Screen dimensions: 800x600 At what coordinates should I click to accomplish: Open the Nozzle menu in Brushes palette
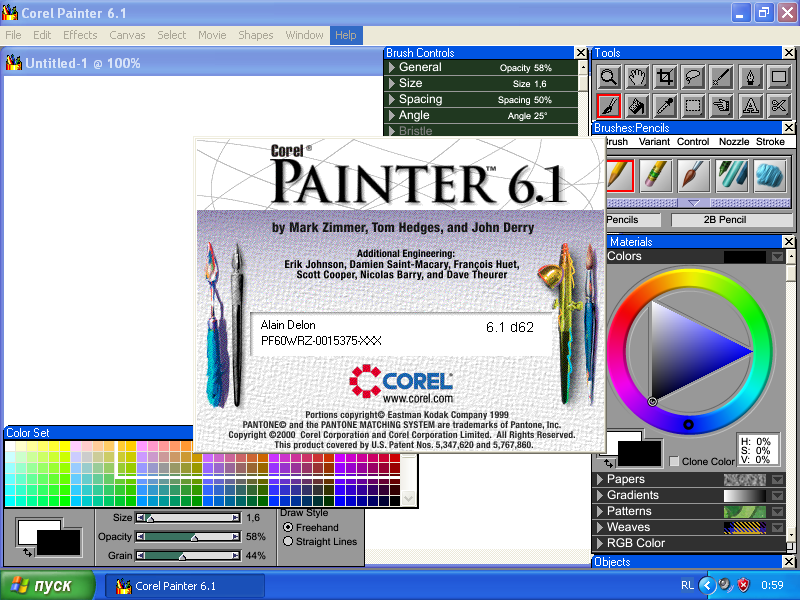(734, 142)
